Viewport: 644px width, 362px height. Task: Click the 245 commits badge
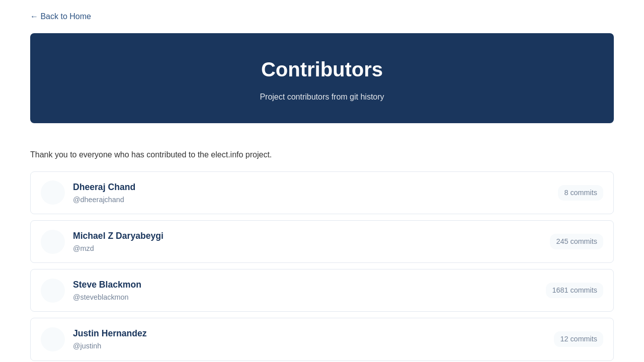[x=577, y=241]
